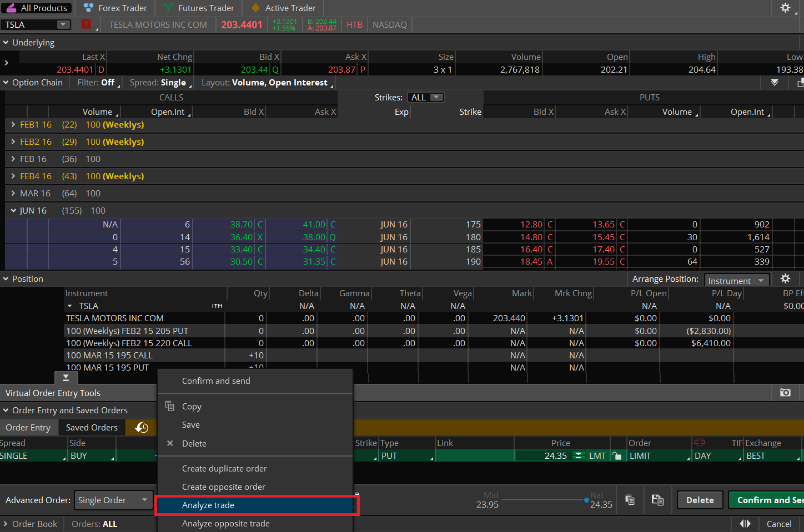804x532 pixels.
Task: Collapse the Underlying section
Action: [6, 42]
